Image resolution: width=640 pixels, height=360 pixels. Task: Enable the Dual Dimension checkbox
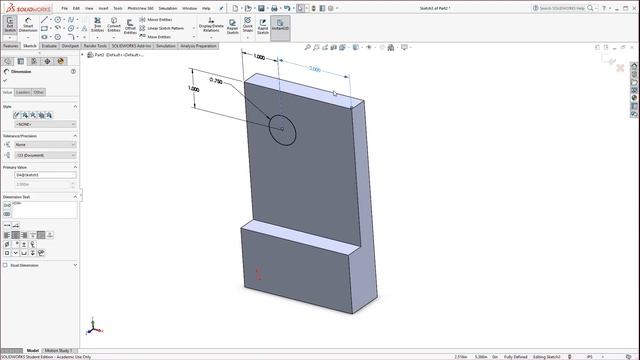point(5,265)
